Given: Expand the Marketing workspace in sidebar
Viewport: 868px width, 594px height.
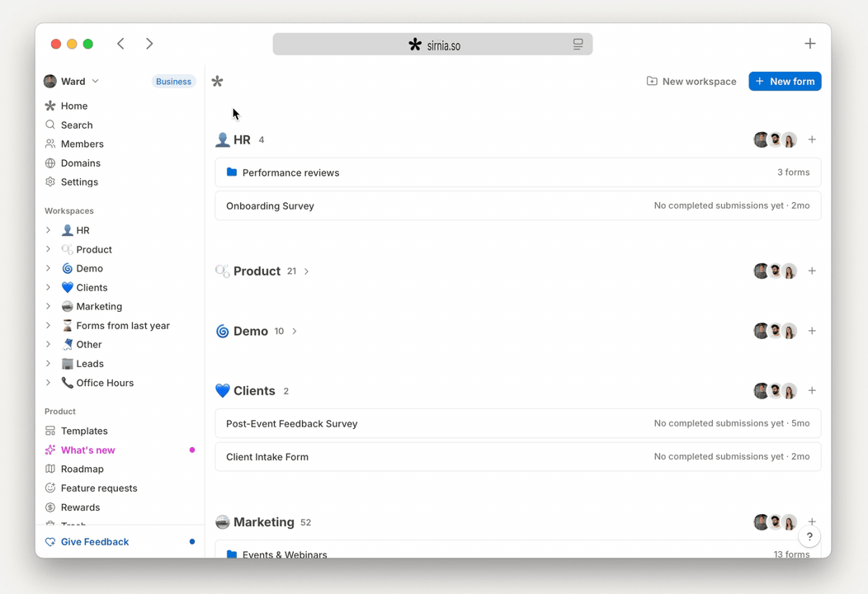Looking at the screenshot, I should click(48, 306).
